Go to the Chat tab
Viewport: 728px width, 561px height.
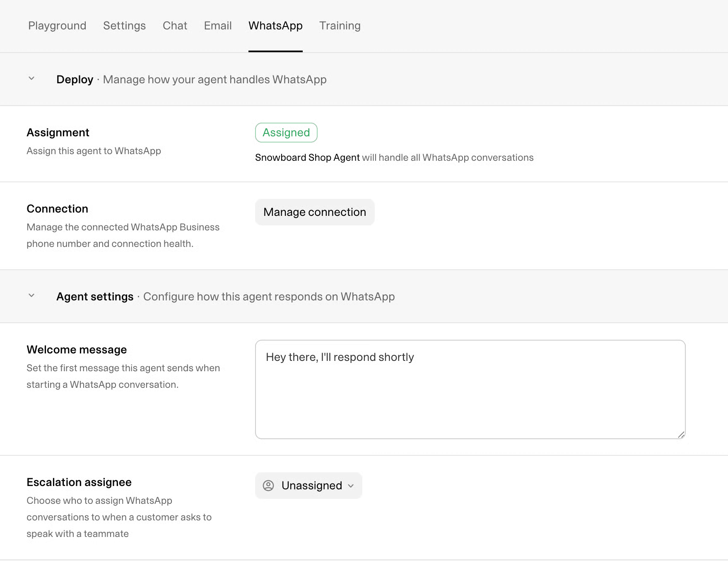click(175, 26)
